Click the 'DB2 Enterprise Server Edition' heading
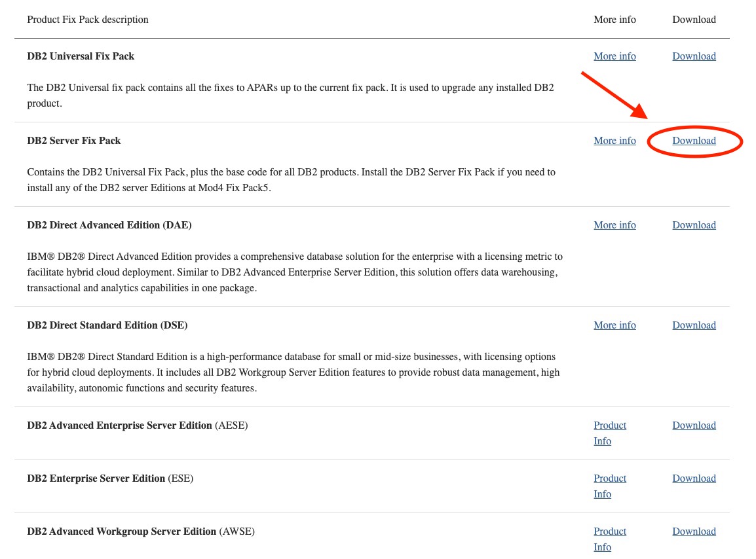Screen dimensions: 756x559 tap(96, 478)
